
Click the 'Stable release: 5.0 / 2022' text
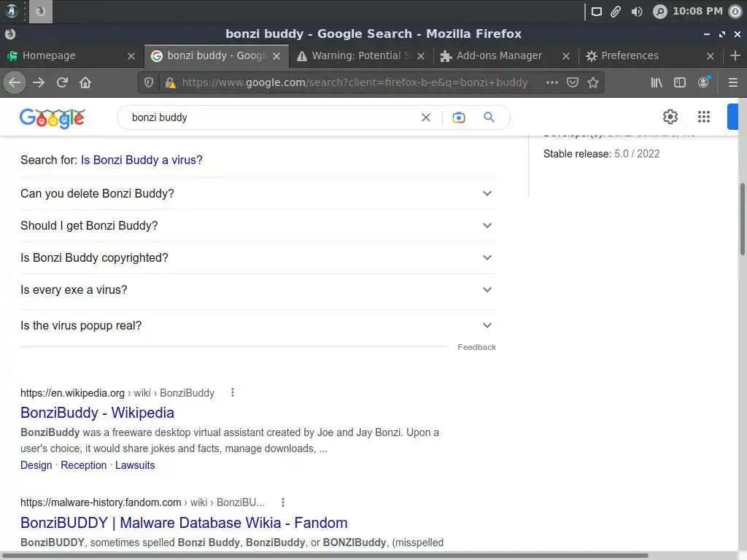pyautogui.click(x=601, y=154)
